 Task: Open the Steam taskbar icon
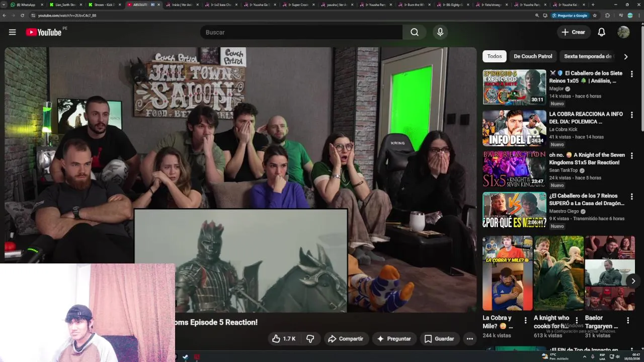click(x=185, y=357)
